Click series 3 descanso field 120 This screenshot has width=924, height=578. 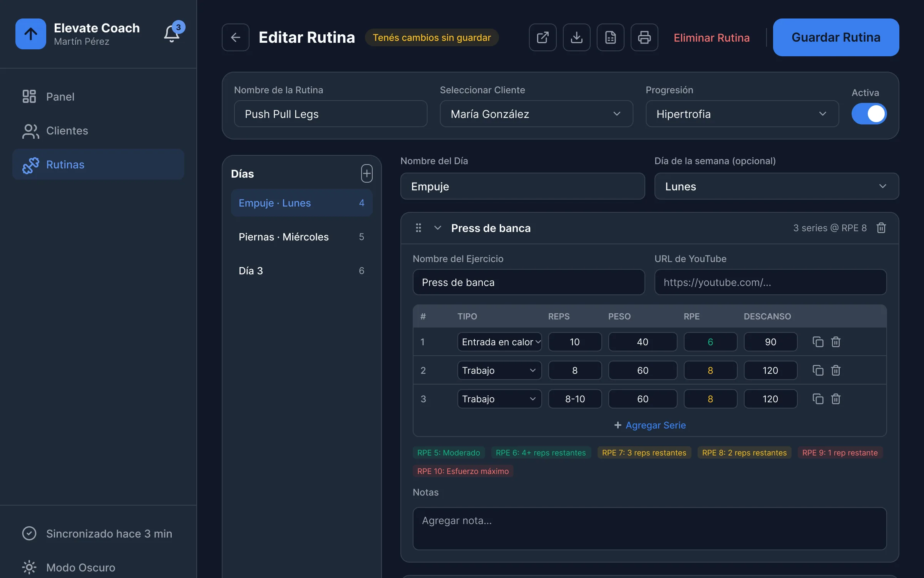click(x=770, y=399)
